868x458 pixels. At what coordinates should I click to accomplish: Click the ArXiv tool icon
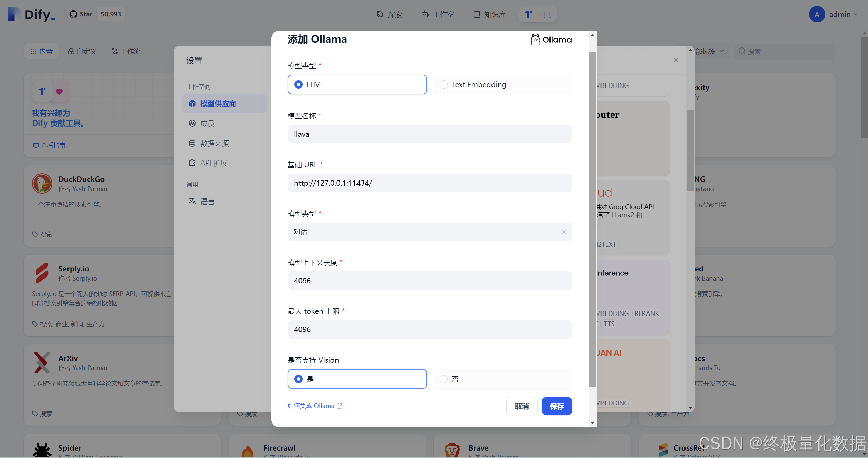tap(42, 362)
